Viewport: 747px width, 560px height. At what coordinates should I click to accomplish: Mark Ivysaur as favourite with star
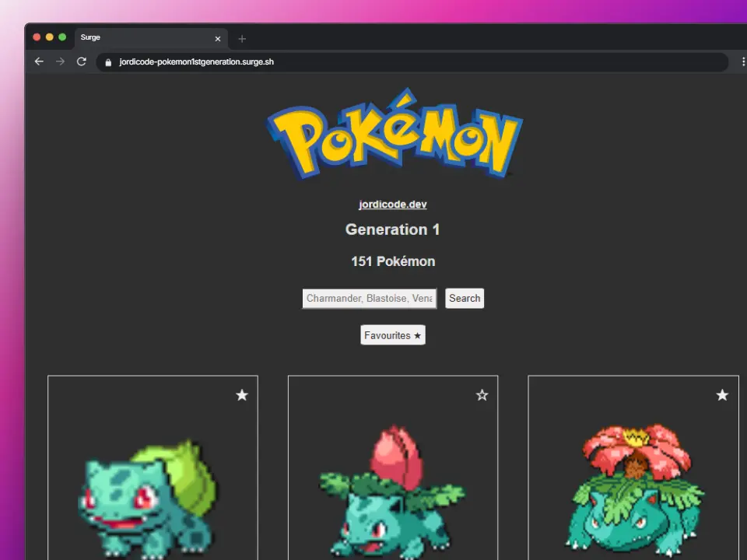(x=482, y=395)
